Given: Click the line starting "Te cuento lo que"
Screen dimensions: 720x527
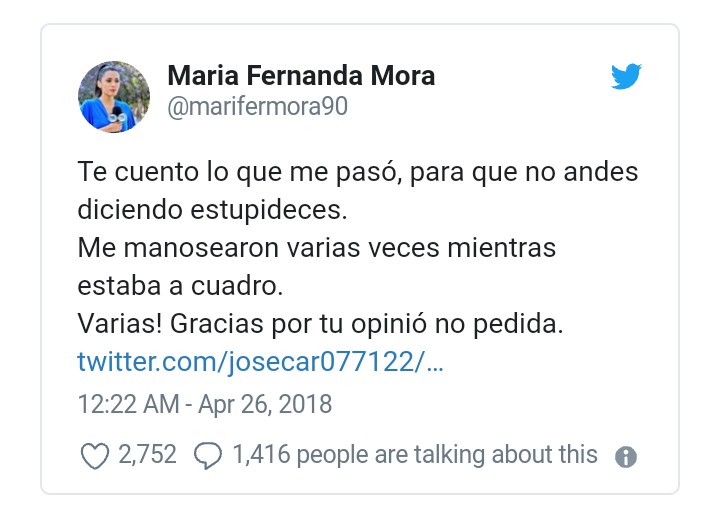Looking at the screenshot, I should coord(357,171).
